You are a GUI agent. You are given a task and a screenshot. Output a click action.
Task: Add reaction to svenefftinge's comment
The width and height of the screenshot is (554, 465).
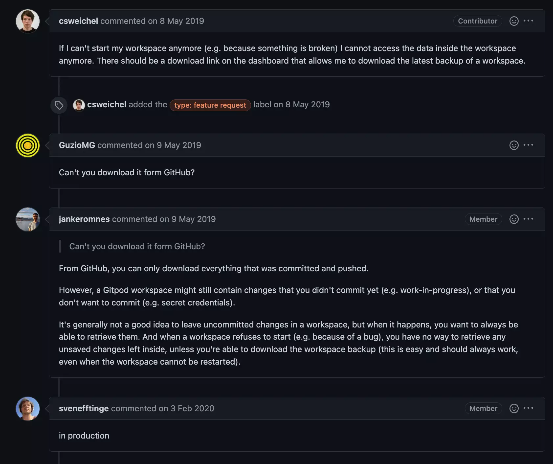coord(514,408)
